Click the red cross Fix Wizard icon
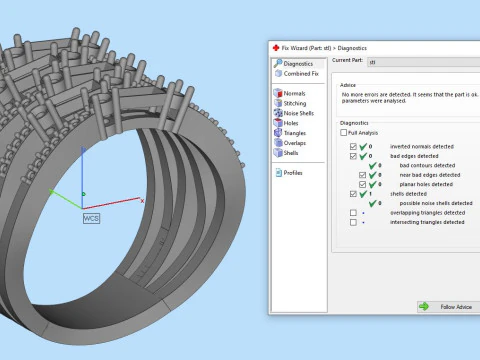The height and width of the screenshot is (360, 480). pos(276,48)
